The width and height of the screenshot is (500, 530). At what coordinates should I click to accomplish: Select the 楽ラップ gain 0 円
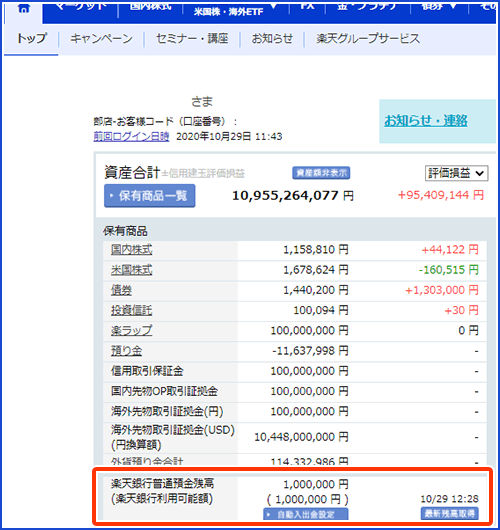click(x=469, y=330)
